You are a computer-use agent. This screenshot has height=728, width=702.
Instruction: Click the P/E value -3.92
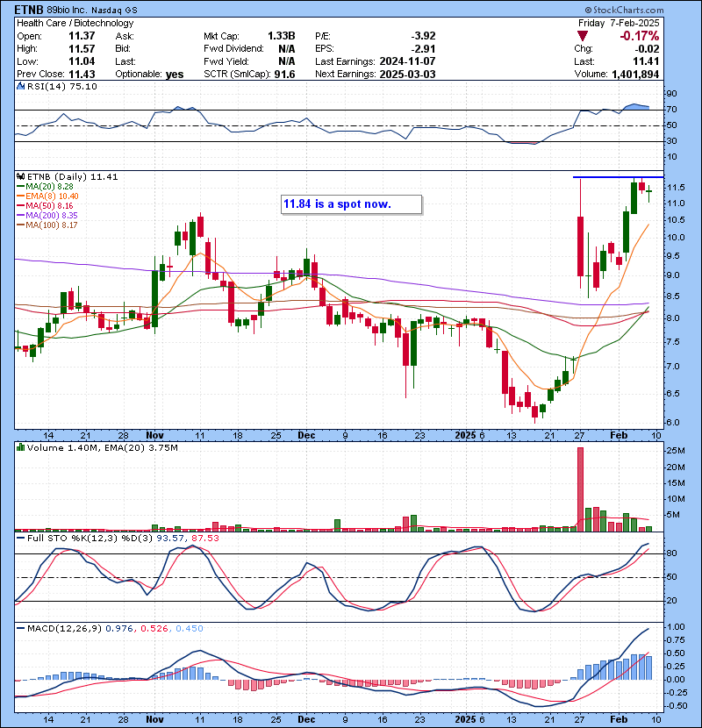coord(423,36)
